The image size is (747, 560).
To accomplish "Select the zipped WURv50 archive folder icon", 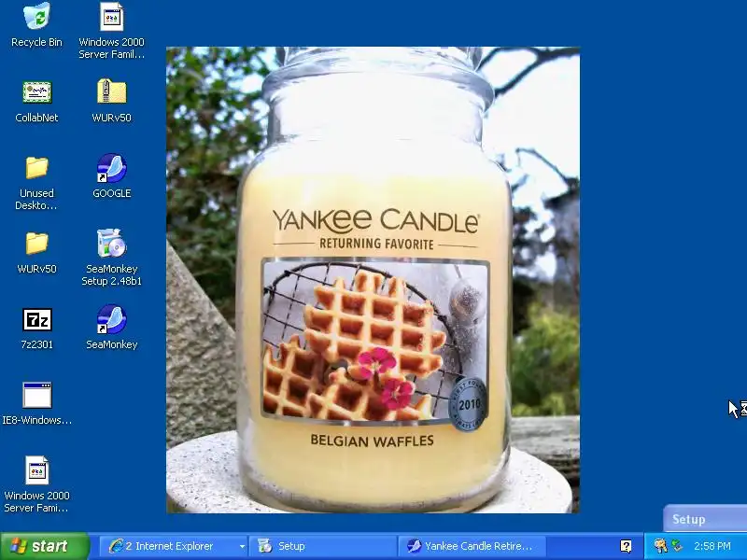I will point(111,91).
